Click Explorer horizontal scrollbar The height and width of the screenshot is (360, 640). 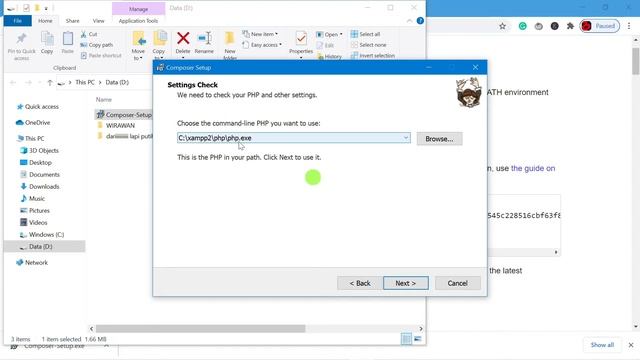click(200, 329)
